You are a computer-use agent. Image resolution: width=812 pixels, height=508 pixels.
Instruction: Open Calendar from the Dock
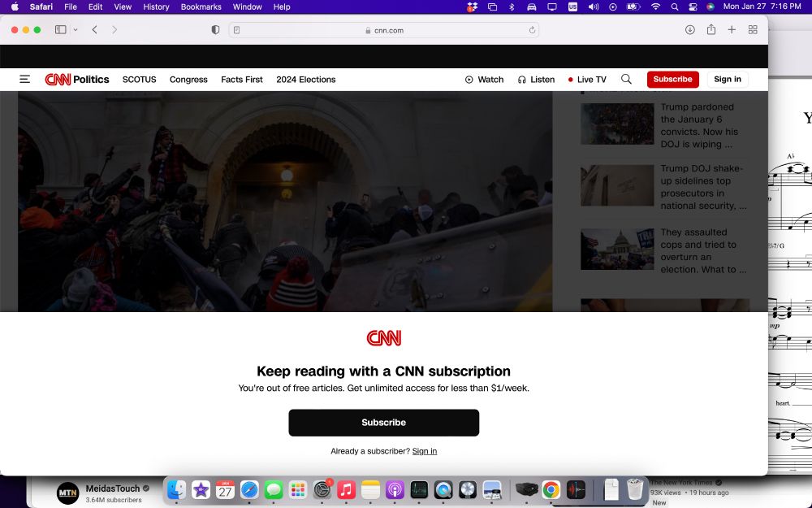click(225, 489)
